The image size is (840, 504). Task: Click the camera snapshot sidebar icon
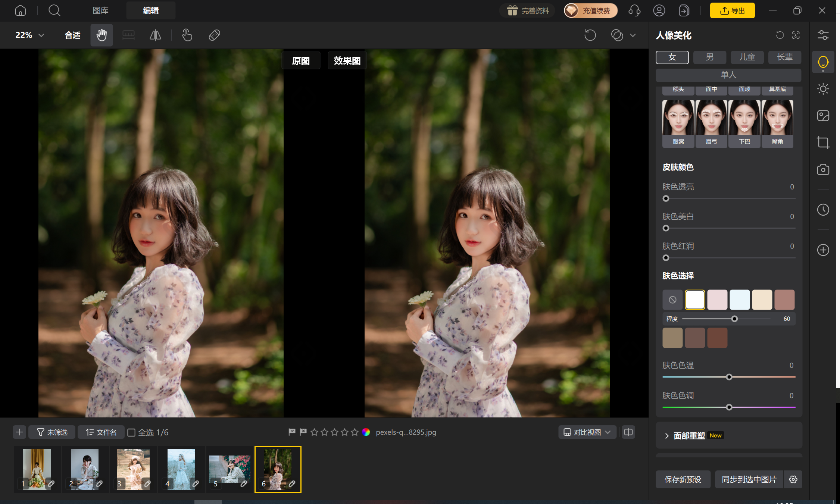pyautogui.click(x=823, y=169)
